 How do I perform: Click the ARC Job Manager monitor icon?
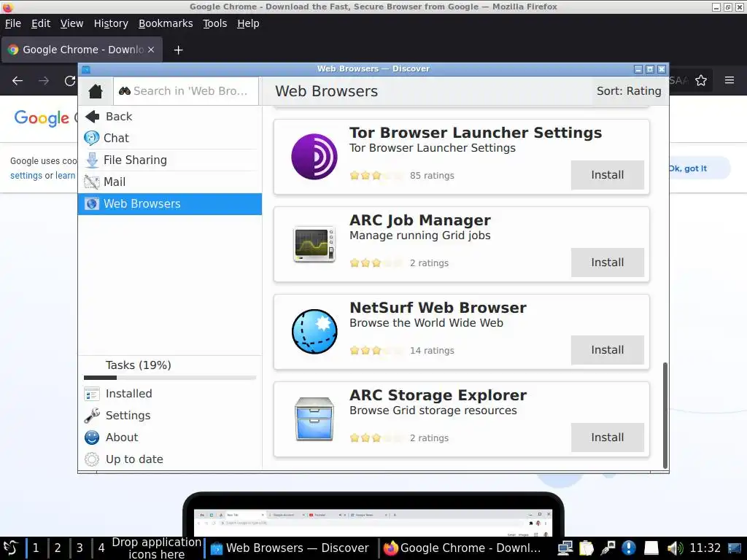(x=314, y=244)
